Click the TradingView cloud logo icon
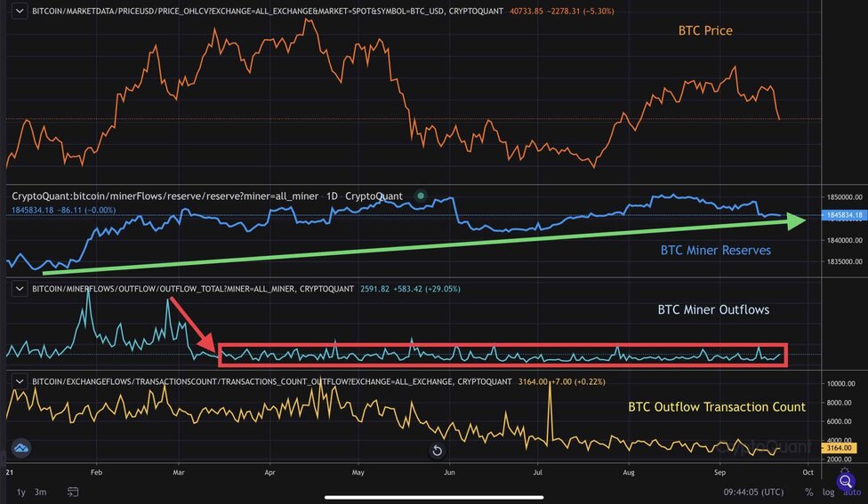 pos(21,448)
